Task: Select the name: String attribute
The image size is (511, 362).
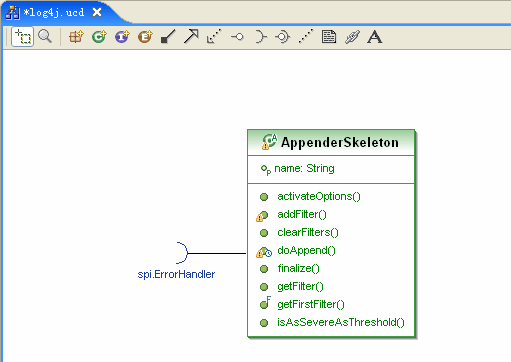Action: [x=304, y=169]
